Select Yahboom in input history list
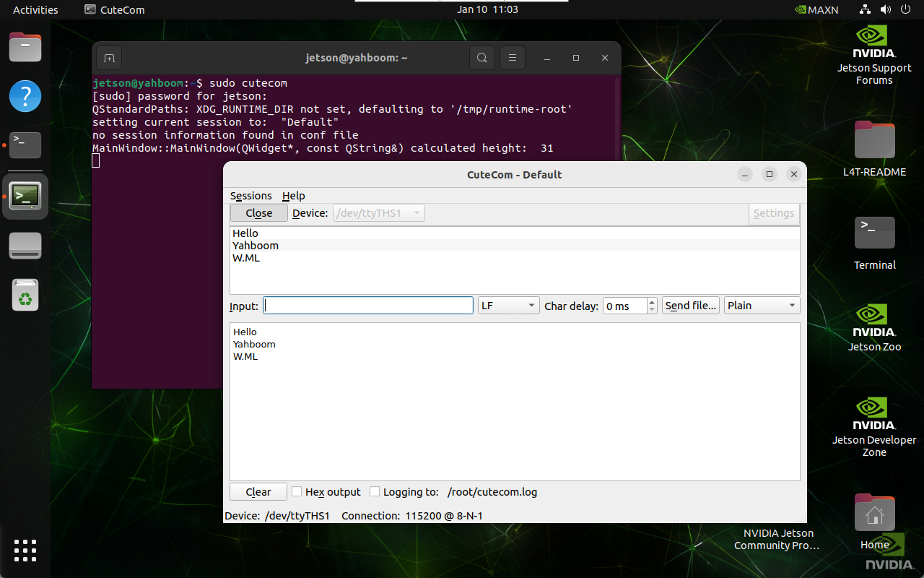 click(515, 246)
